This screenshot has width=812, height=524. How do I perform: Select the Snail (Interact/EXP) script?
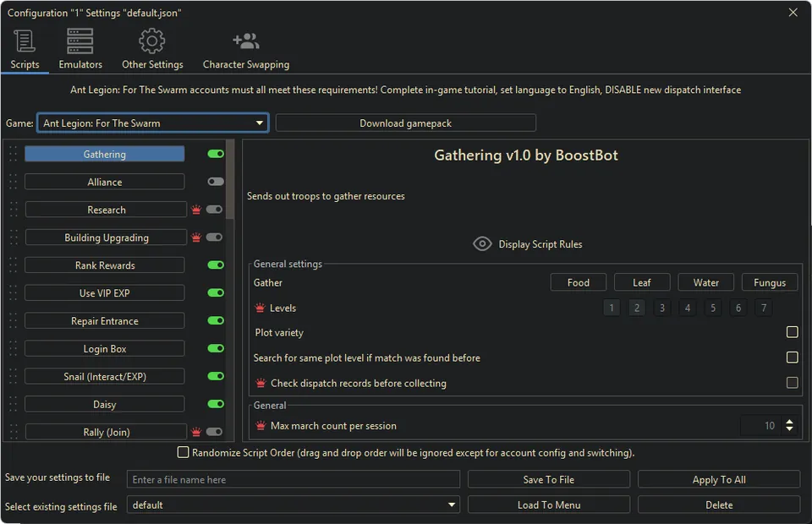click(x=105, y=376)
